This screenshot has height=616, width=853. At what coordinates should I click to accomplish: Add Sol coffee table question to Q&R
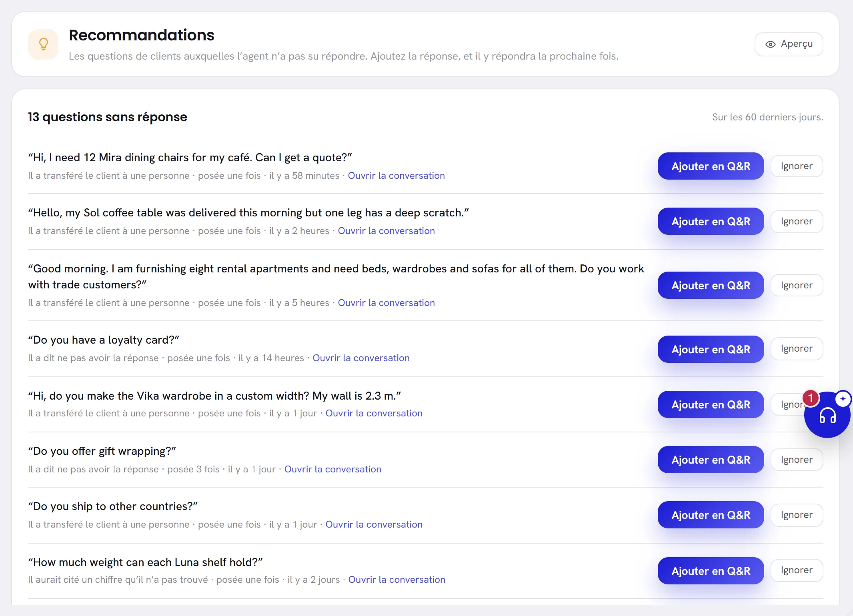[x=711, y=221]
